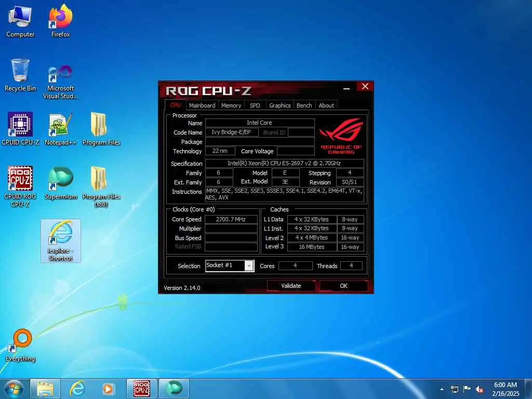Click the empty Package field
This screenshot has width=532, height=399.
[260, 141]
